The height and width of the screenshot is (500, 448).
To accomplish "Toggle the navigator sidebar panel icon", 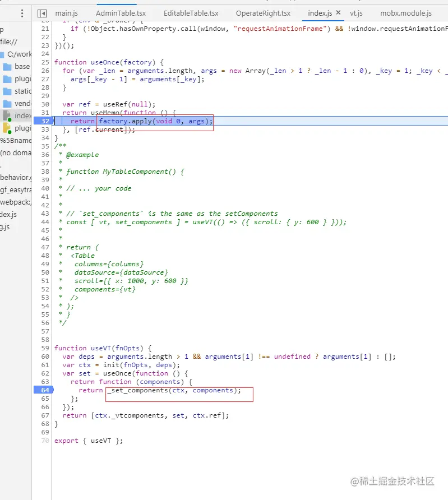I will [42, 13].
